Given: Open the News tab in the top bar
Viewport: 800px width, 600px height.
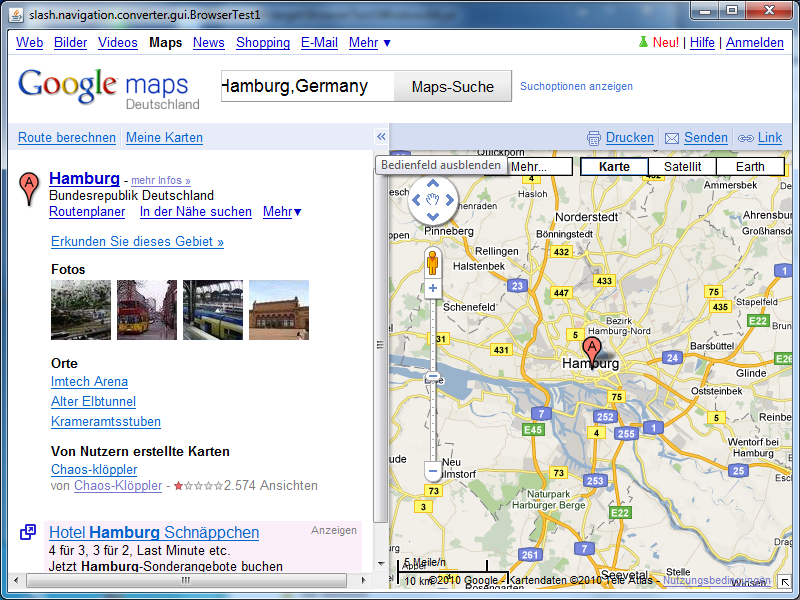Looking at the screenshot, I should pos(209,43).
